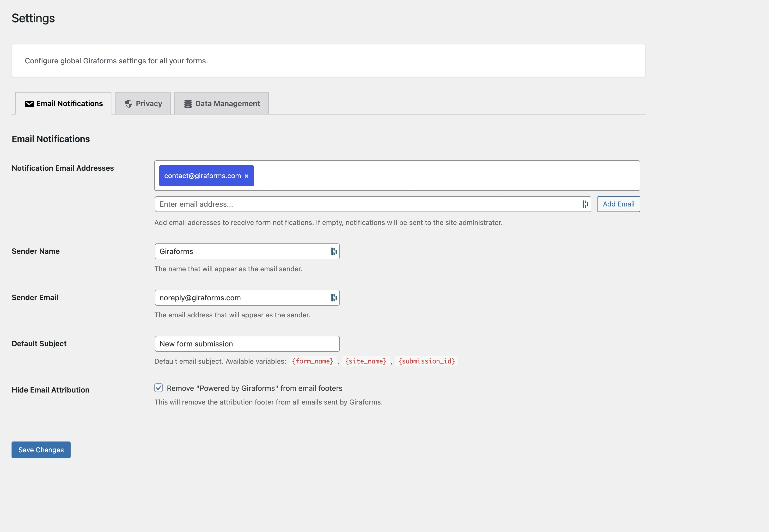The width and height of the screenshot is (769, 532).
Task: Click the Enter email address input field
Action: click(334, 204)
